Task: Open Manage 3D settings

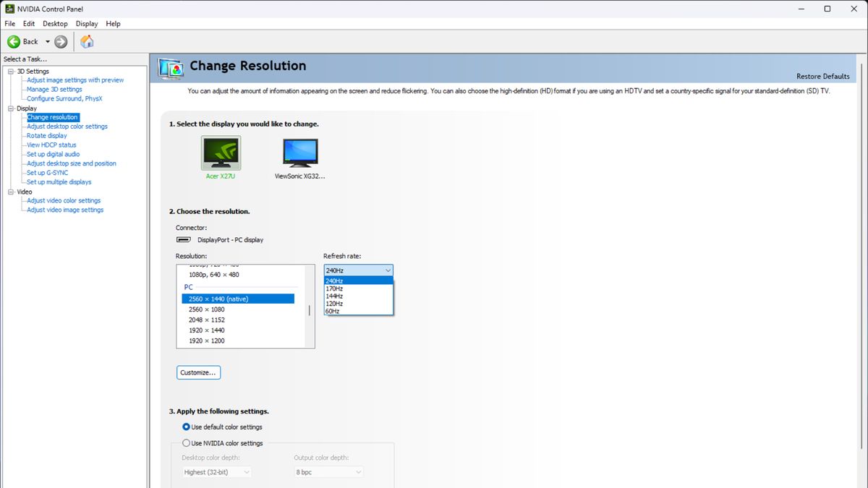Action: coord(54,90)
